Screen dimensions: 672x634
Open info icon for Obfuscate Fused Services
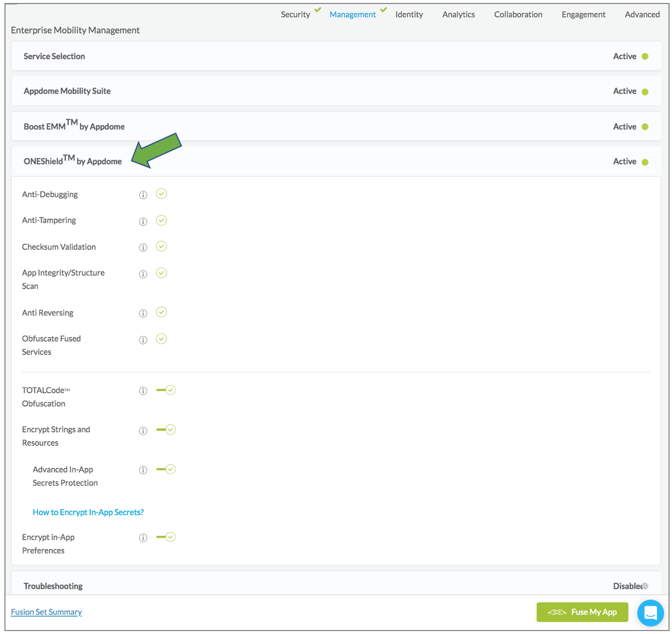(143, 340)
